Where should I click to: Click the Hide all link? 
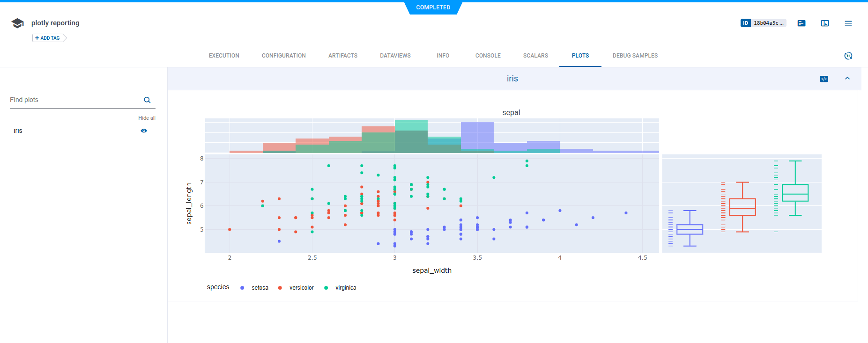[147, 118]
